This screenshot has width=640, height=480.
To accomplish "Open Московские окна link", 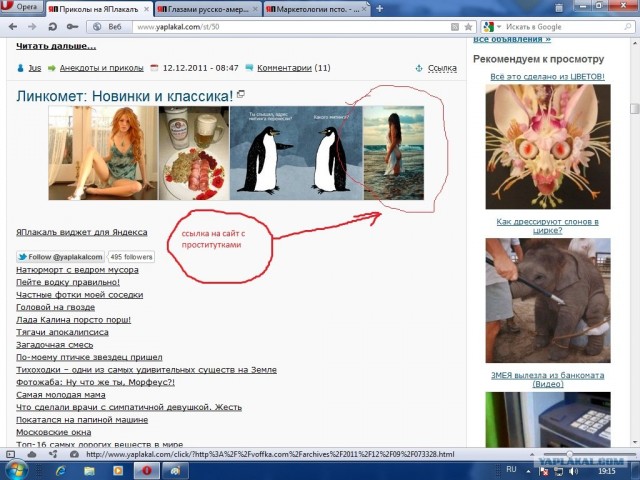I will pyautogui.click(x=53, y=432).
